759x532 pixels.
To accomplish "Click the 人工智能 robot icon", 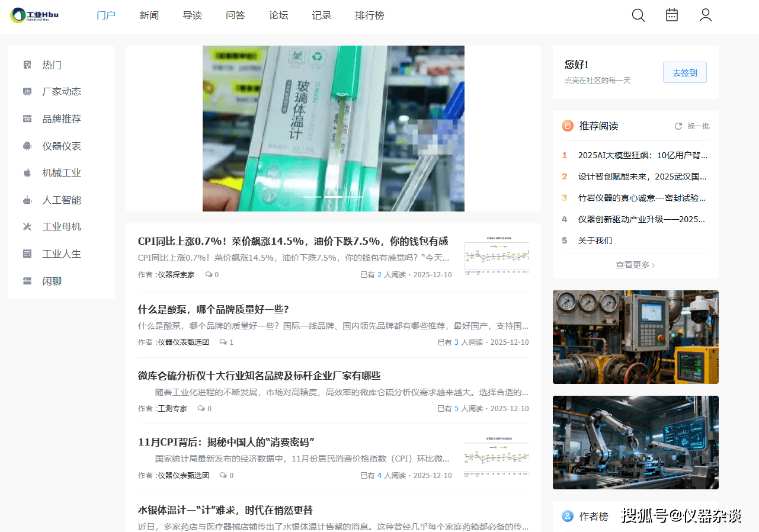I will [27, 200].
